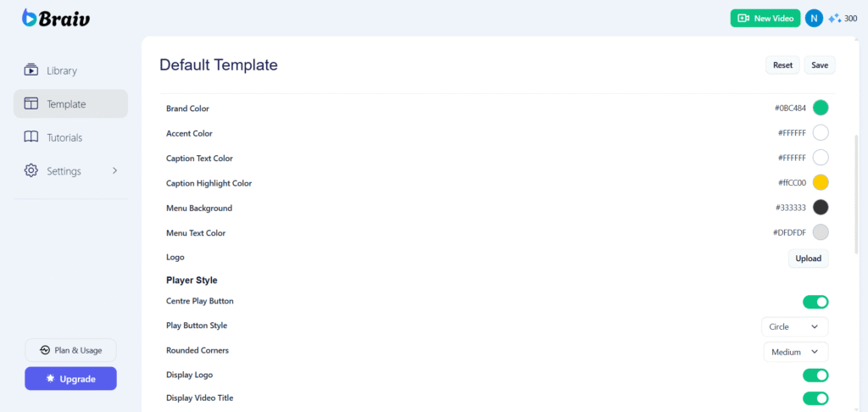Open the Rounded Corners dropdown
The width and height of the screenshot is (868, 412).
(x=794, y=352)
